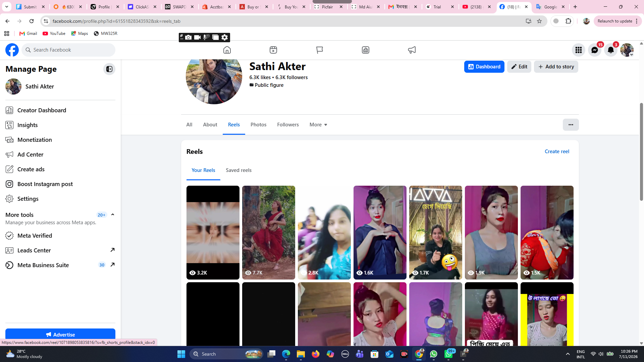Open the YouTube bookmark
644x362 pixels.
coord(54,34)
